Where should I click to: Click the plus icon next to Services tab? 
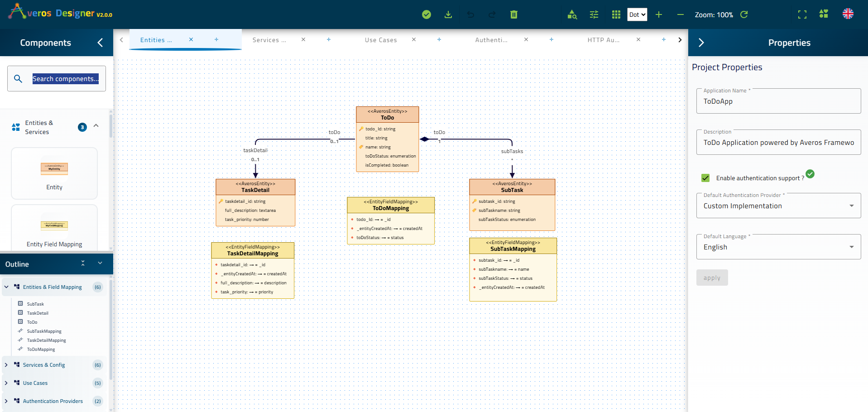(x=329, y=39)
